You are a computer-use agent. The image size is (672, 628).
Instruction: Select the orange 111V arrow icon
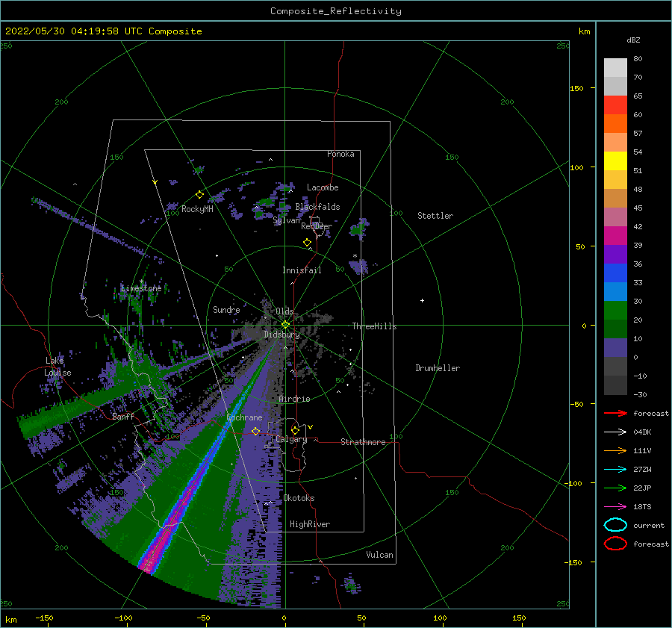point(615,450)
